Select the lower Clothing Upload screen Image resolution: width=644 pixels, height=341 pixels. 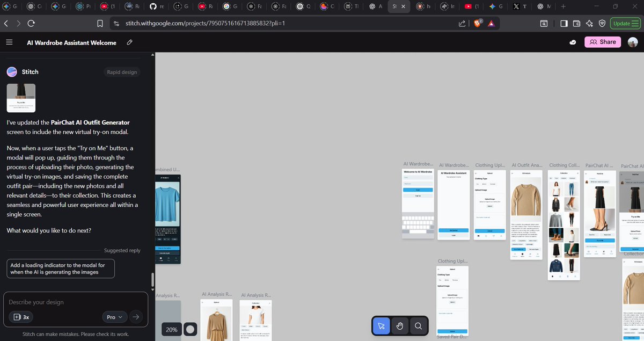453,301
